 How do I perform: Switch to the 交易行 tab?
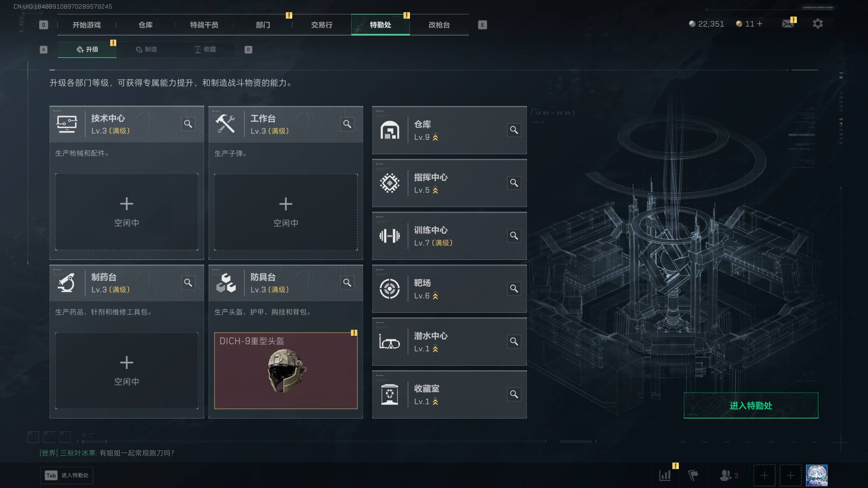tap(321, 25)
